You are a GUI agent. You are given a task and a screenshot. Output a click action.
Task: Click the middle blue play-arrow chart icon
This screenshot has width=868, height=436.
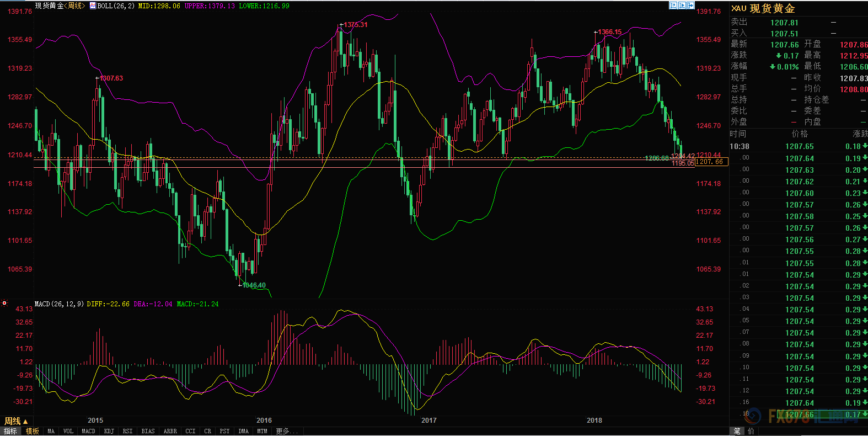point(682,6)
